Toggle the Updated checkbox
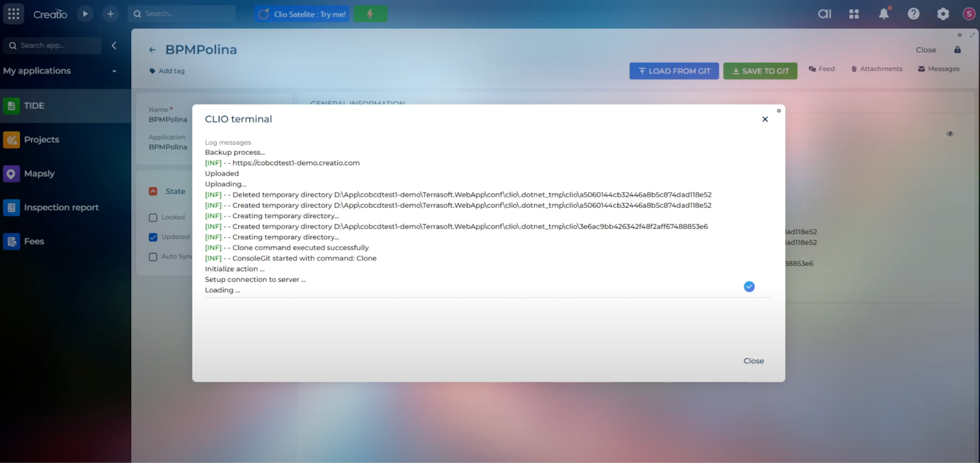Screen dimensions: 980x463 click(153, 237)
